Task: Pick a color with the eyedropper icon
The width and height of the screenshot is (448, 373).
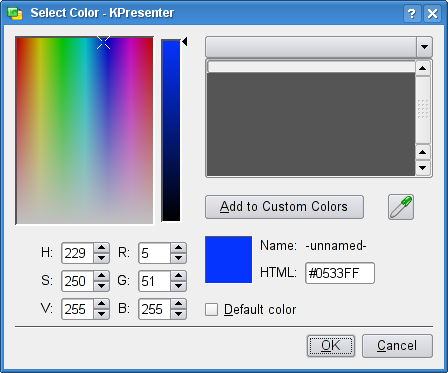Action: click(401, 207)
